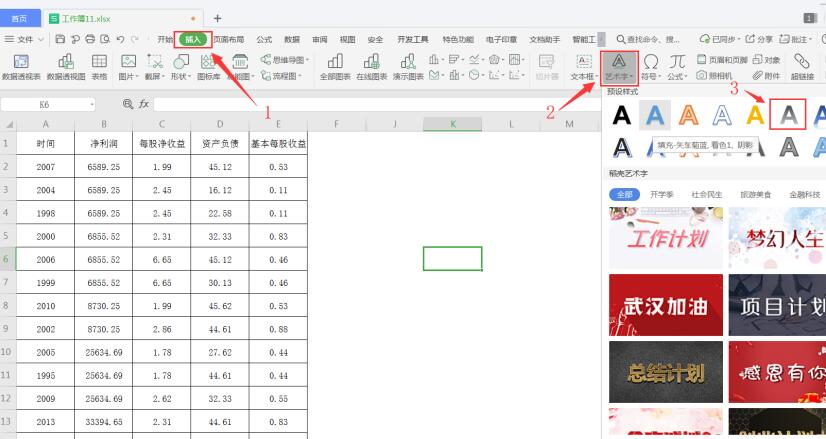Open the Formulas (公式) ribbon tab
Screen dimensions: 826x439
click(264, 39)
